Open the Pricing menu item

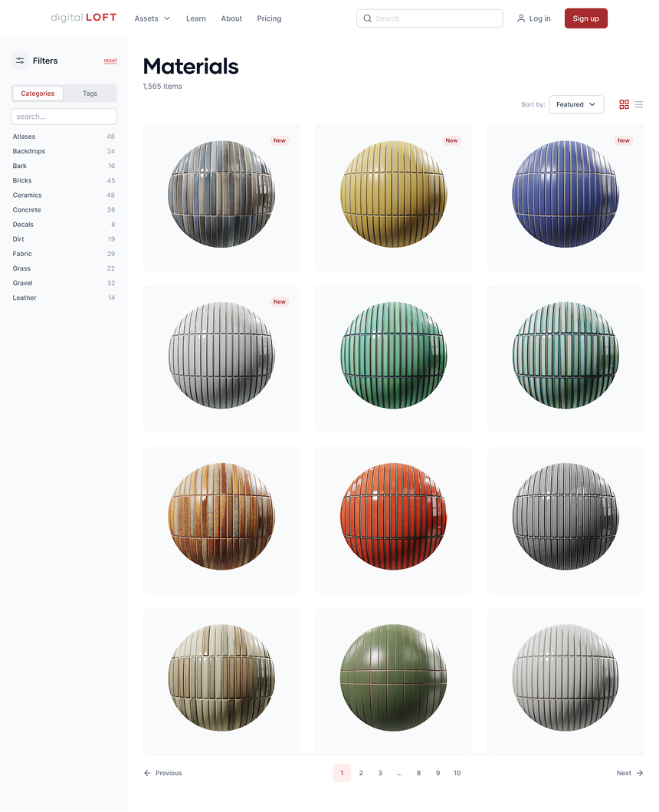[269, 18]
